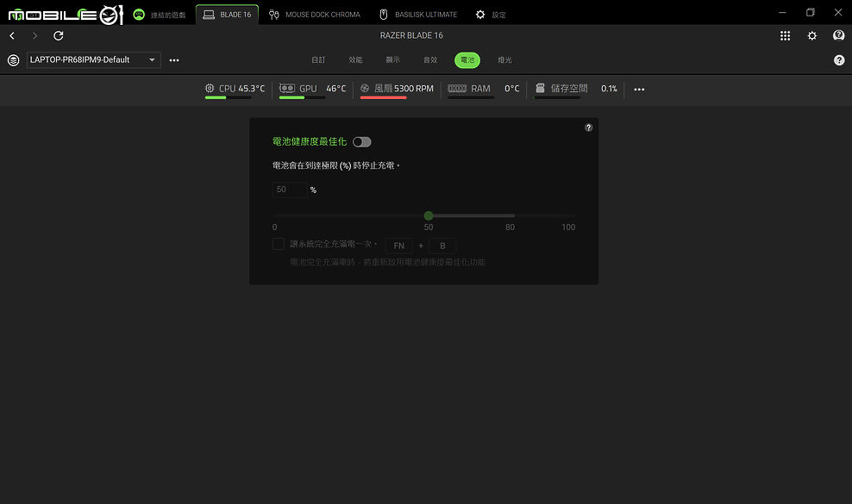Viewport: 852px width, 504px height.
Task: Click the RAM 0°C reading
Action: [x=512, y=89]
